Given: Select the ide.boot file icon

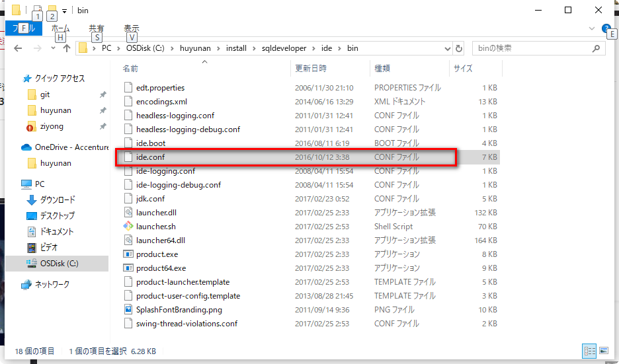Looking at the screenshot, I should [128, 143].
